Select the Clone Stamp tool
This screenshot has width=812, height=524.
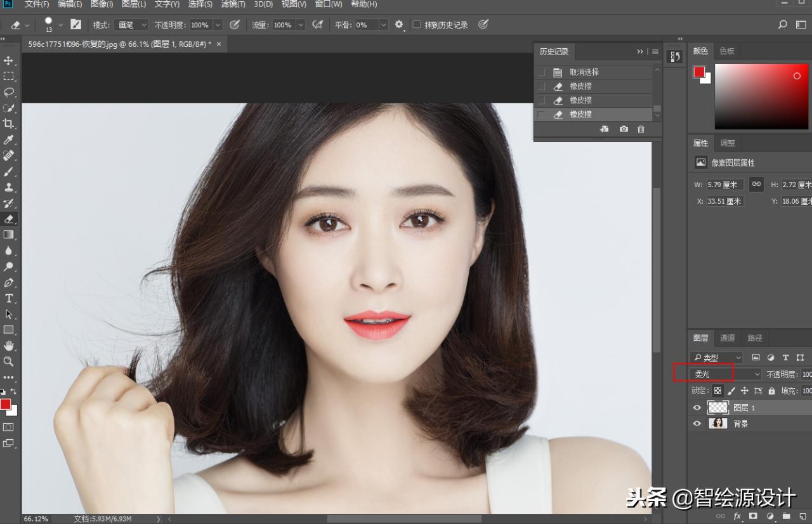(9, 187)
